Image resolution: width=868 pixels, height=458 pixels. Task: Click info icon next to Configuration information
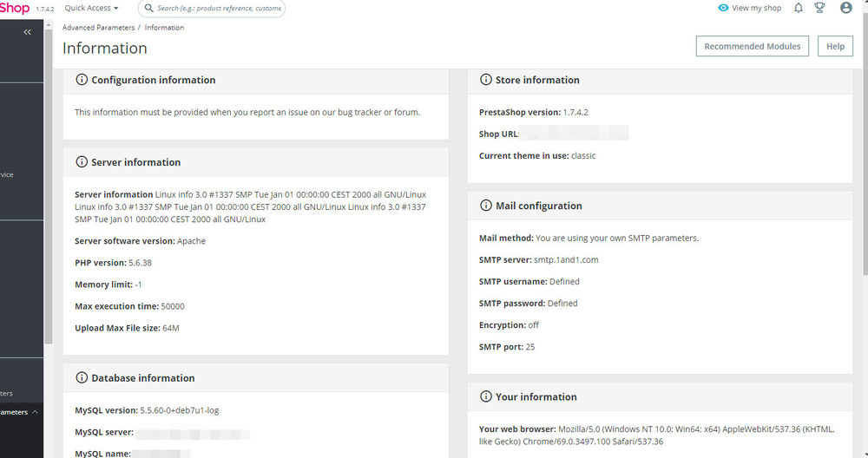click(x=82, y=80)
